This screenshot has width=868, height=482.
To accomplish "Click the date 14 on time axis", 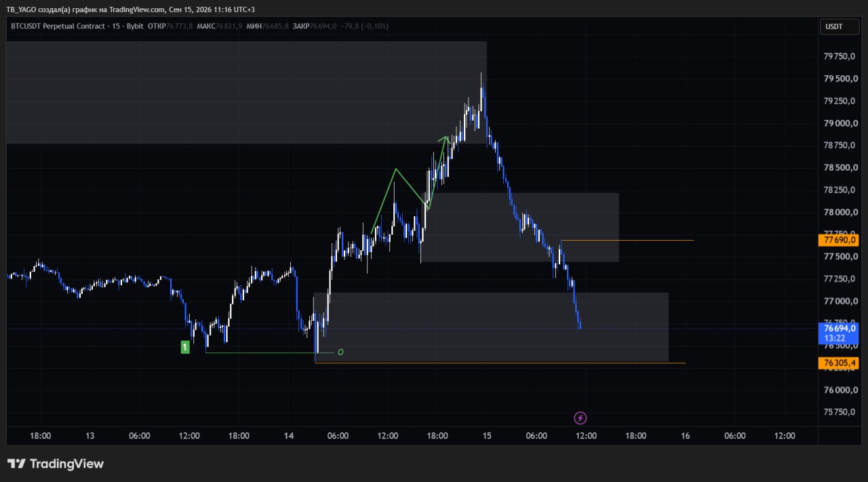I will [x=288, y=436].
